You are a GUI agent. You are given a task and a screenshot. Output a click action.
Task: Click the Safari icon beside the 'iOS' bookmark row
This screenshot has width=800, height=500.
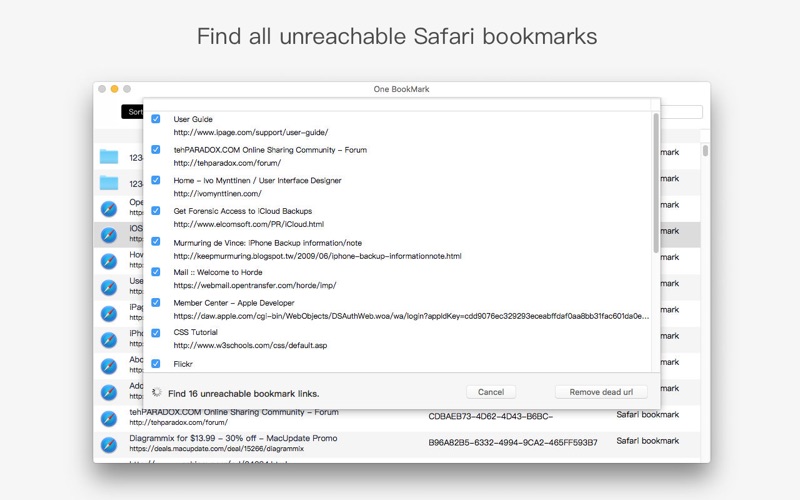click(x=109, y=235)
